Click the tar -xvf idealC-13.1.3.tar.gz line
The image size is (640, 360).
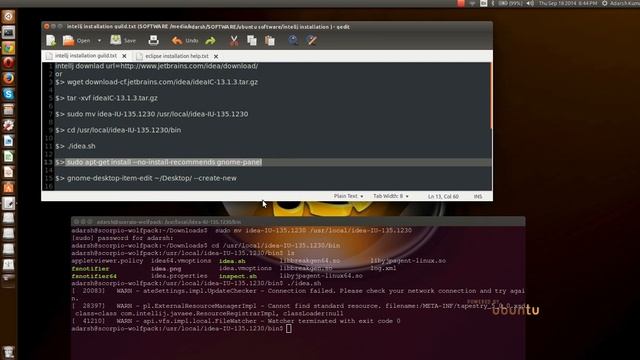click(106, 98)
